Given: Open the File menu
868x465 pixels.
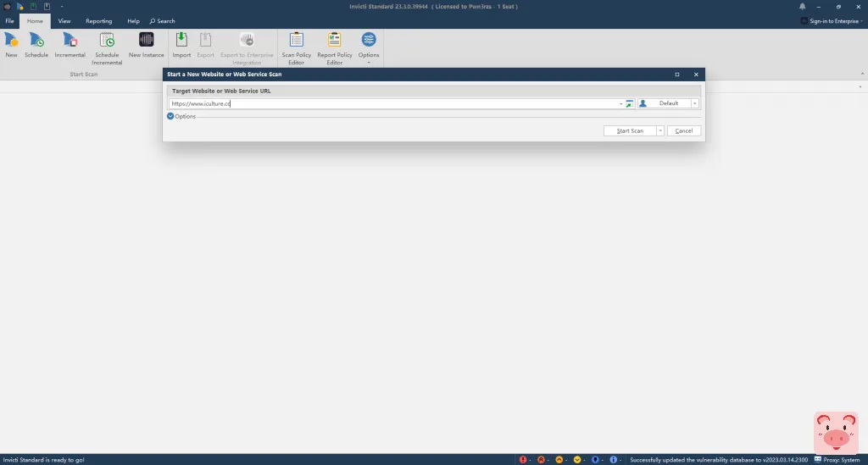Looking at the screenshot, I should tap(9, 21).
